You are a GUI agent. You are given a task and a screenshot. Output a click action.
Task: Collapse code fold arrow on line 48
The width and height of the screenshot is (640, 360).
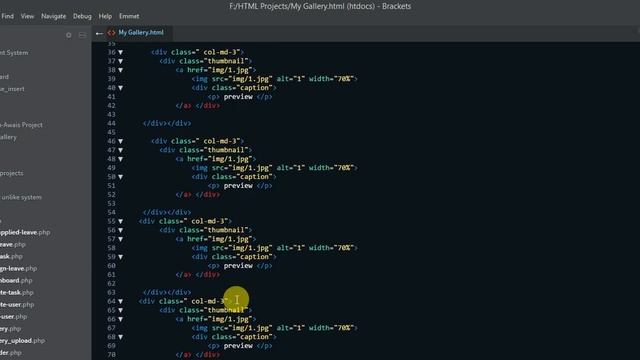click(x=120, y=159)
